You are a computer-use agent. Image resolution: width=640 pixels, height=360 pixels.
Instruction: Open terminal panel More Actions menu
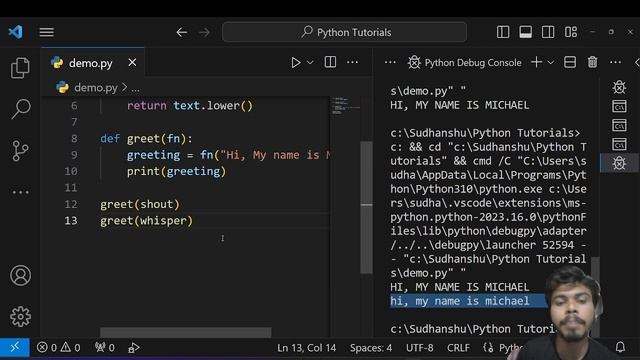615,62
